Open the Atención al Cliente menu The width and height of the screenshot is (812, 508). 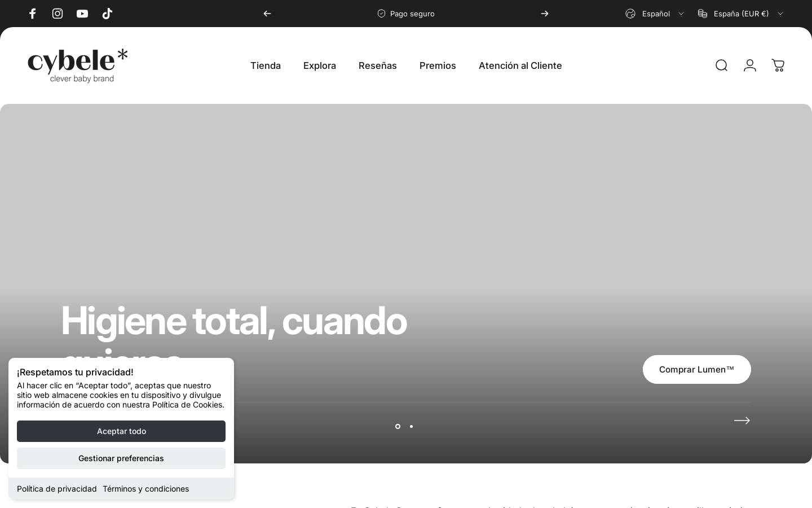click(520, 65)
